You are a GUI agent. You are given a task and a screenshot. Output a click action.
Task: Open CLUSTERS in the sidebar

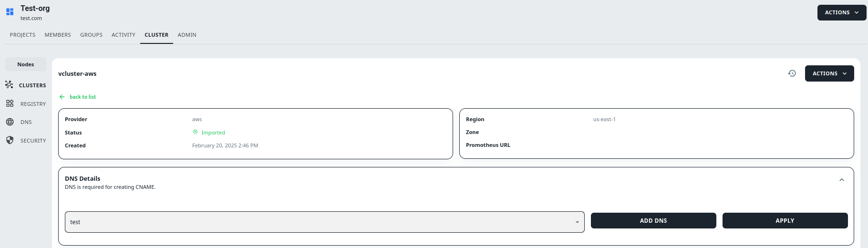pos(32,85)
